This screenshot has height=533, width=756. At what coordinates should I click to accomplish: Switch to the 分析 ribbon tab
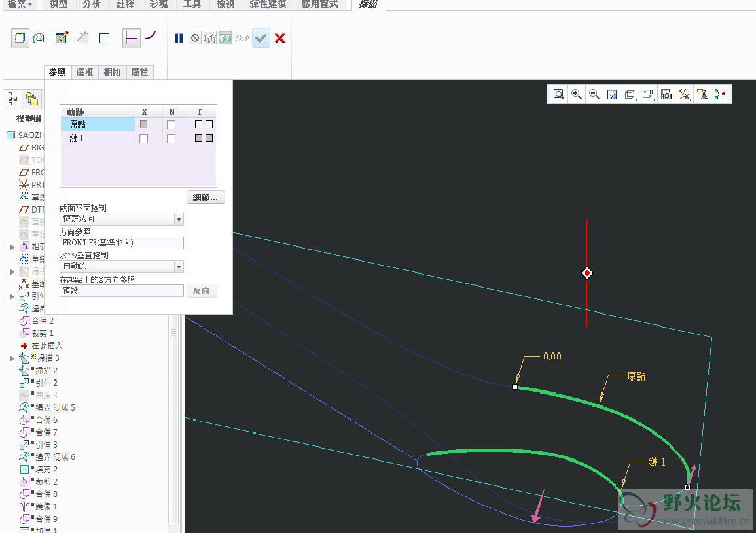coord(92,5)
